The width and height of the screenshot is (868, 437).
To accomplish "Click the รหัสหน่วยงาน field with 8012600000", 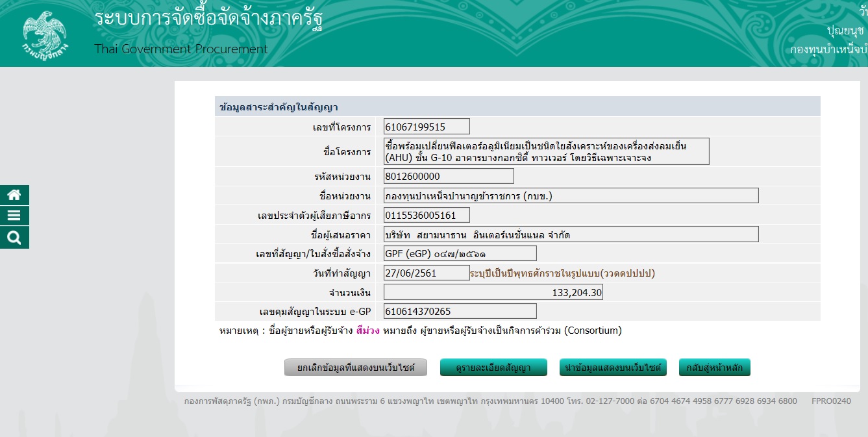I will click(x=449, y=176).
